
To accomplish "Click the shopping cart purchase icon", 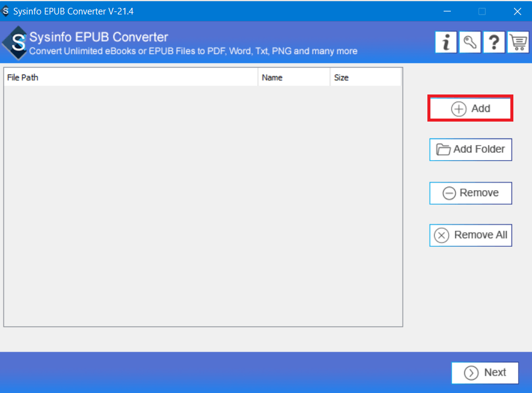I will pos(518,42).
